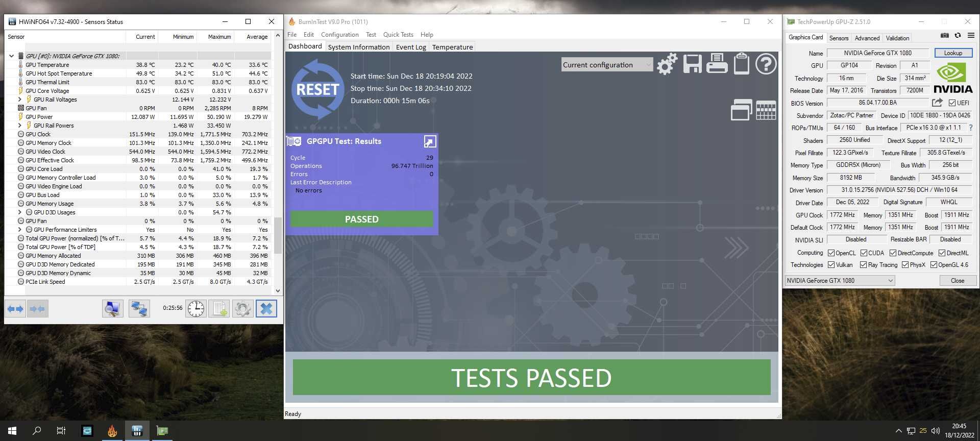980x441 pixels.
Task: Share BIOS using the export arrow icon
Action: tap(937, 103)
